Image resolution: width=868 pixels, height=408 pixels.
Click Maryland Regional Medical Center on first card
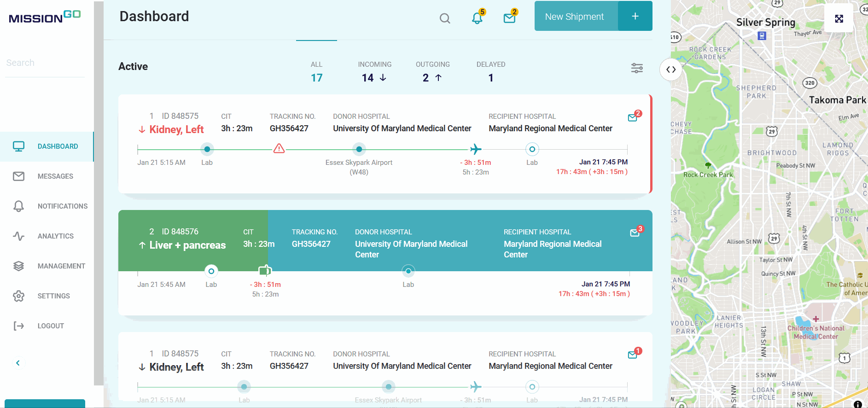tap(550, 128)
